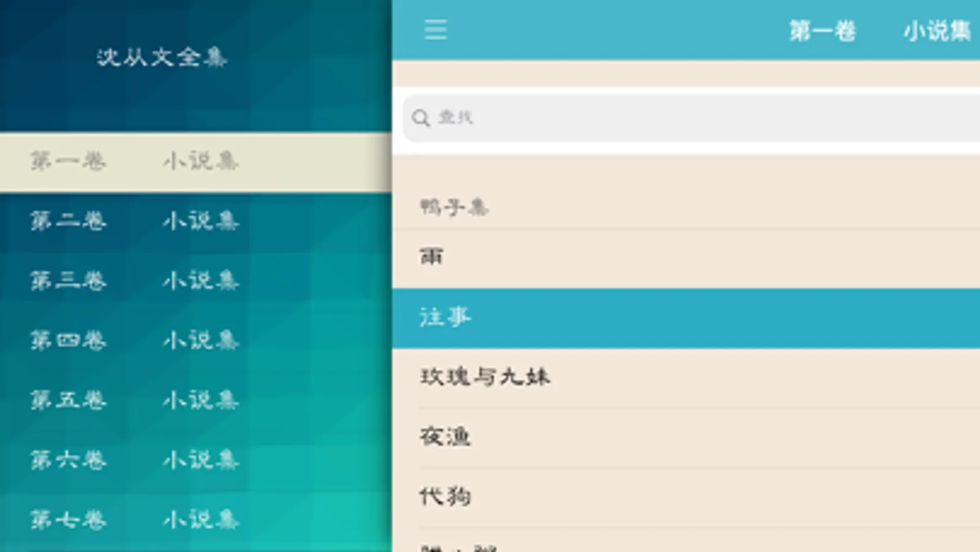Open the highlighted story 往事
The image size is (980, 552).
coord(686,318)
